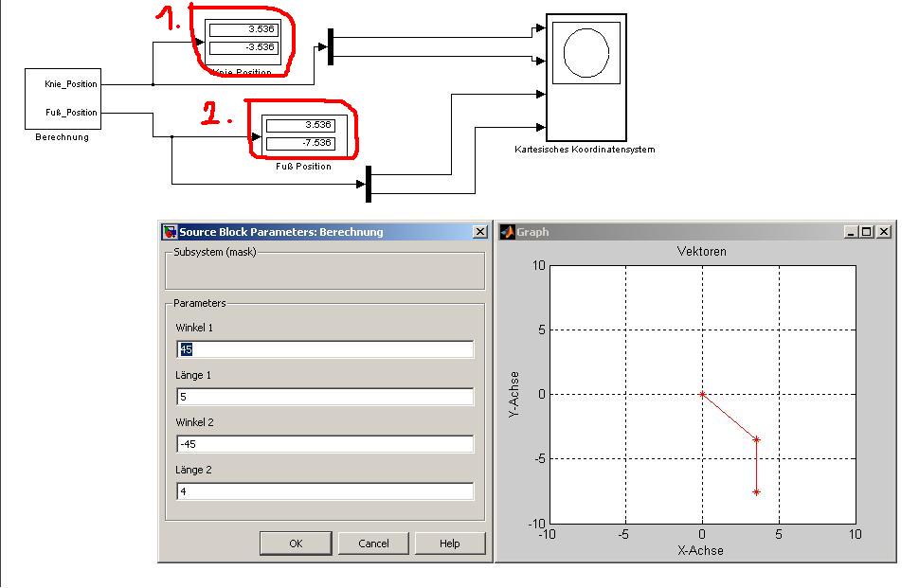Select the Fuß Position display block
The image size is (919, 588).
(300, 134)
